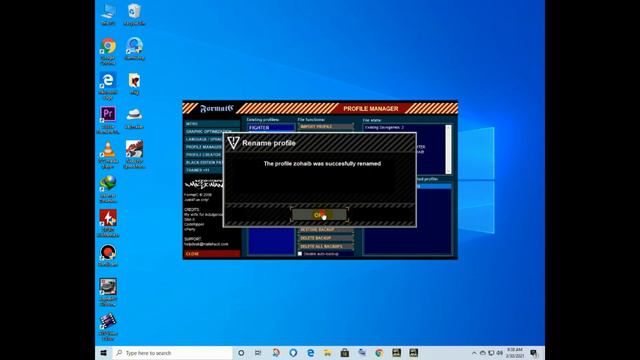640x360 pixels.
Task: Click the DELETE BACKUP button
Action: 326,238
